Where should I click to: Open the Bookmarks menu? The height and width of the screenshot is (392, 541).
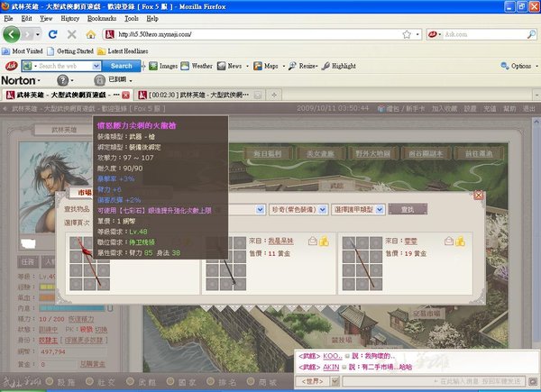click(102, 18)
